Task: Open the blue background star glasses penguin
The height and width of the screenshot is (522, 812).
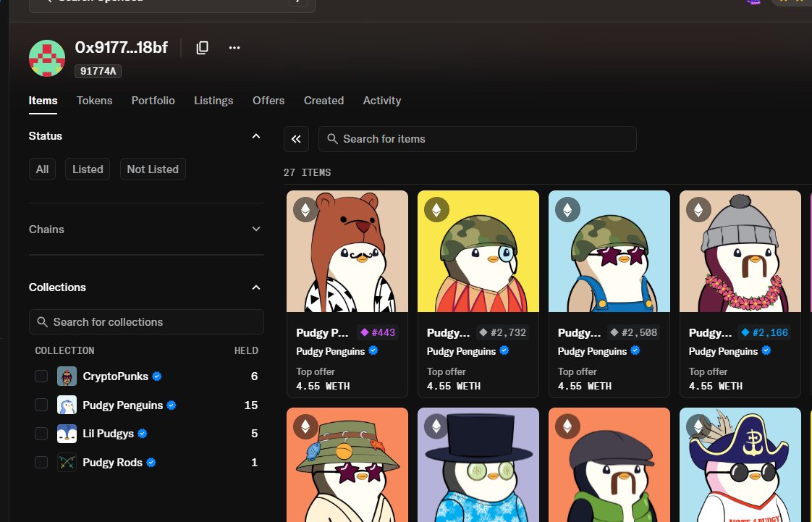Action: click(x=609, y=251)
